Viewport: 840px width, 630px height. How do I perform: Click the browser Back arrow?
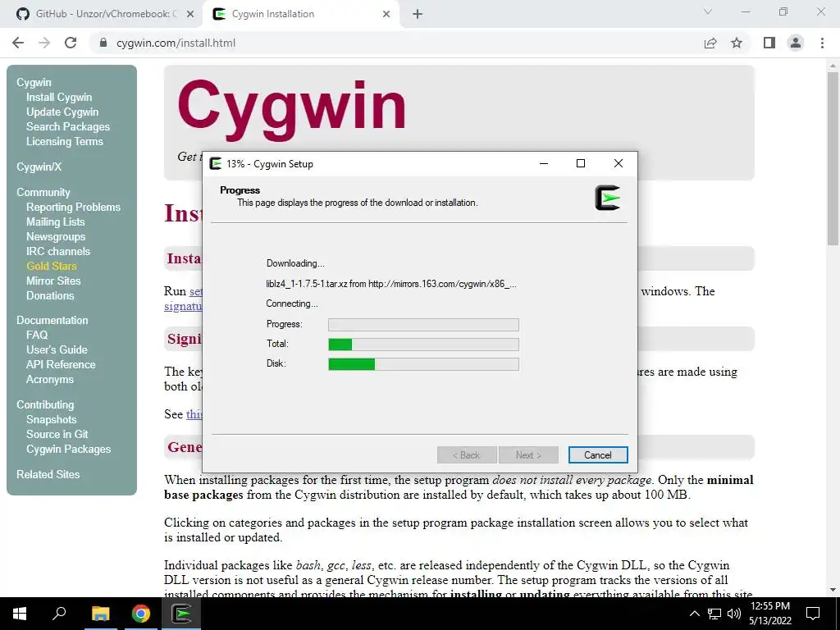click(x=18, y=43)
